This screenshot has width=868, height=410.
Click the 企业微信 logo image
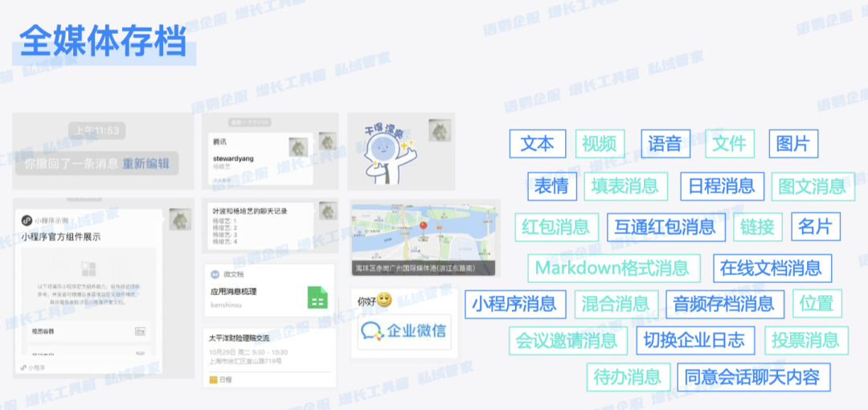pos(403,331)
